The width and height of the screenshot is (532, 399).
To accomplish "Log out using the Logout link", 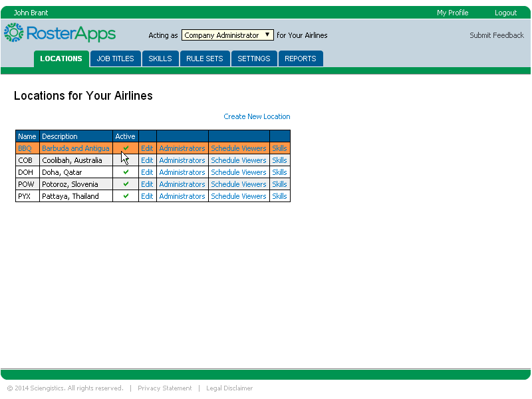I will click(505, 13).
